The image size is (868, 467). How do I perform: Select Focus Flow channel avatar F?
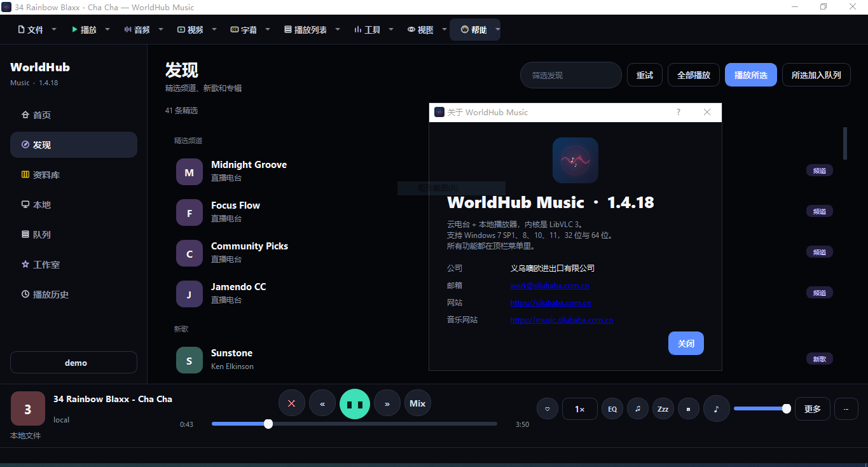[189, 213]
